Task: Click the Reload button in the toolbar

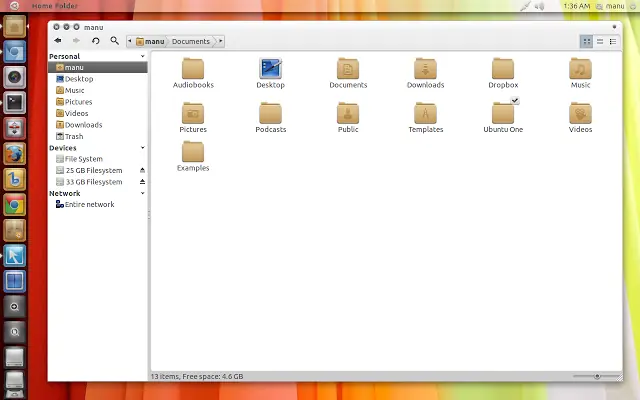Action: tap(96, 41)
